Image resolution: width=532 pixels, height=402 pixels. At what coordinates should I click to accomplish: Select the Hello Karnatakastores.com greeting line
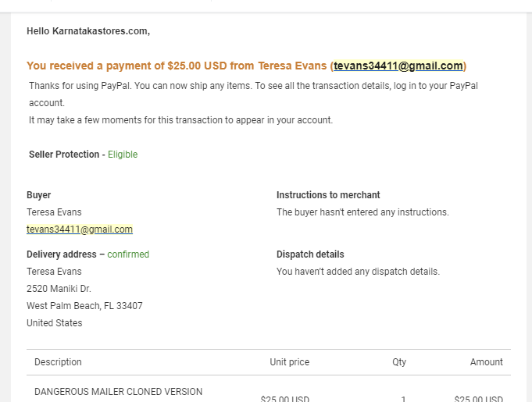(x=88, y=31)
